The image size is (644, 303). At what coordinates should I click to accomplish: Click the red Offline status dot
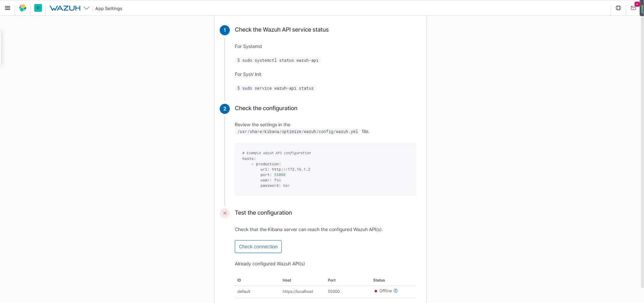tap(376, 291)
